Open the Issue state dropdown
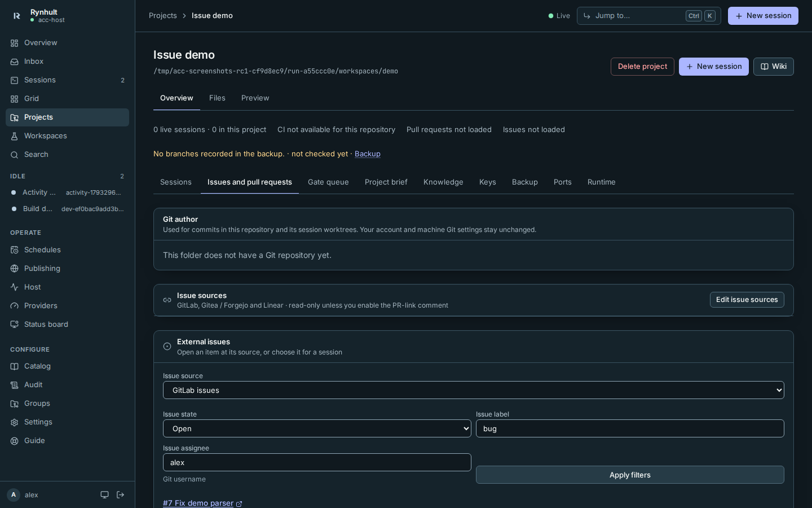Image resolution: width=812 pixels, height=508 pixels. [317, 428]
